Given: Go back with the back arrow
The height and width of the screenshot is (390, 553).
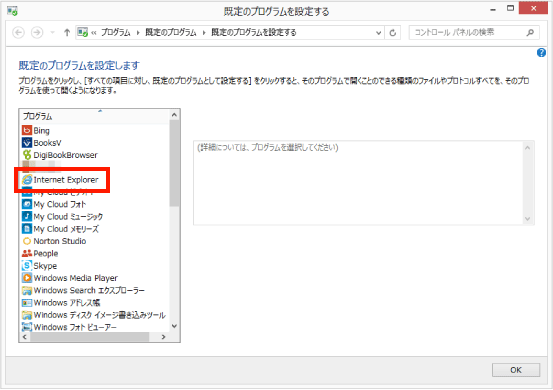Looking at the screenshot, I should coord(18,33).
